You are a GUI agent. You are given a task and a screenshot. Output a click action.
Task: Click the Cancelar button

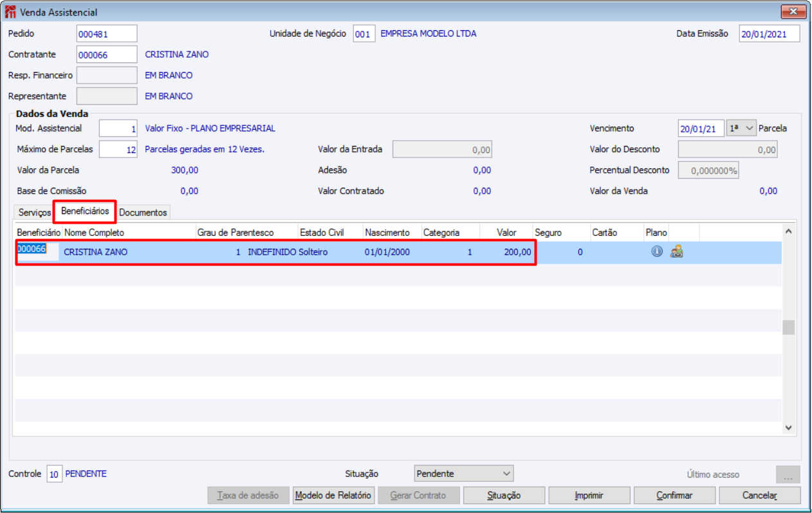[760, 496]
